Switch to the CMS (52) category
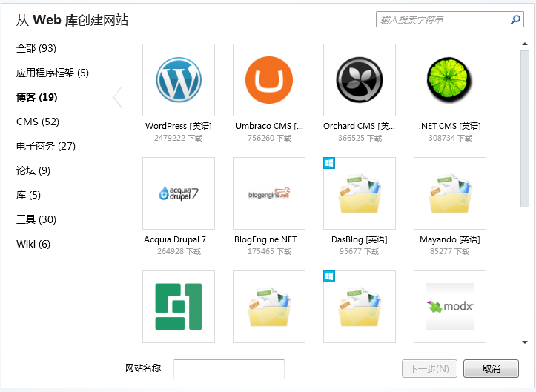536x392 pixels. click(x=38, y=122)
